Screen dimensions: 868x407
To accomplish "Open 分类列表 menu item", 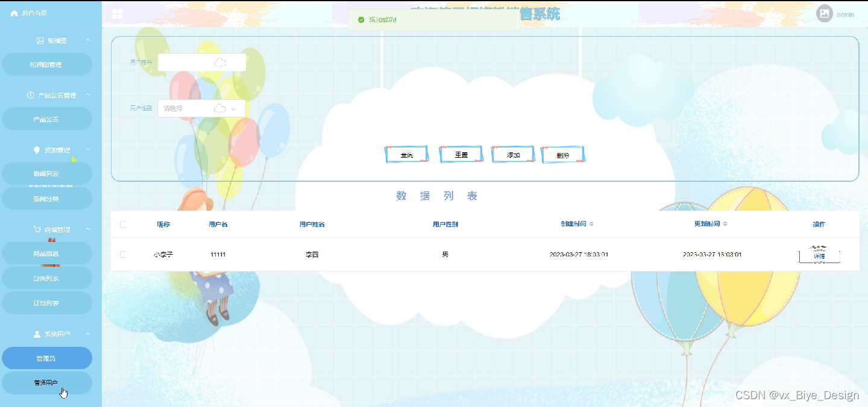I will pyautogui.click(x=47, y=279).
